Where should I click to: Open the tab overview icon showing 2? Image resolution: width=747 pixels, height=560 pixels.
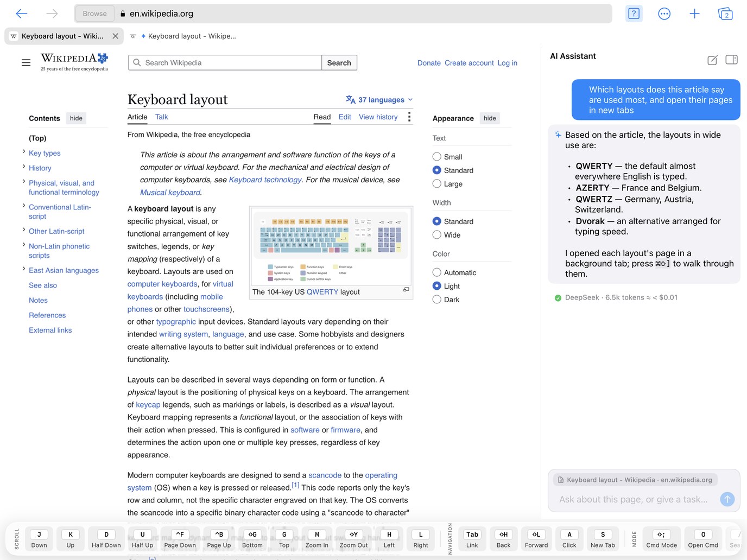pos(725,14)
